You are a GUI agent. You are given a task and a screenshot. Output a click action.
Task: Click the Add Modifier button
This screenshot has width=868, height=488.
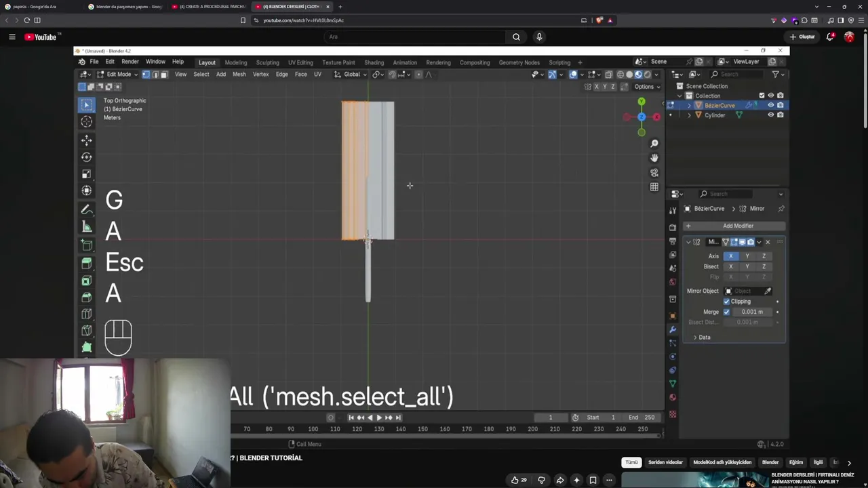[x=734, y=226]
